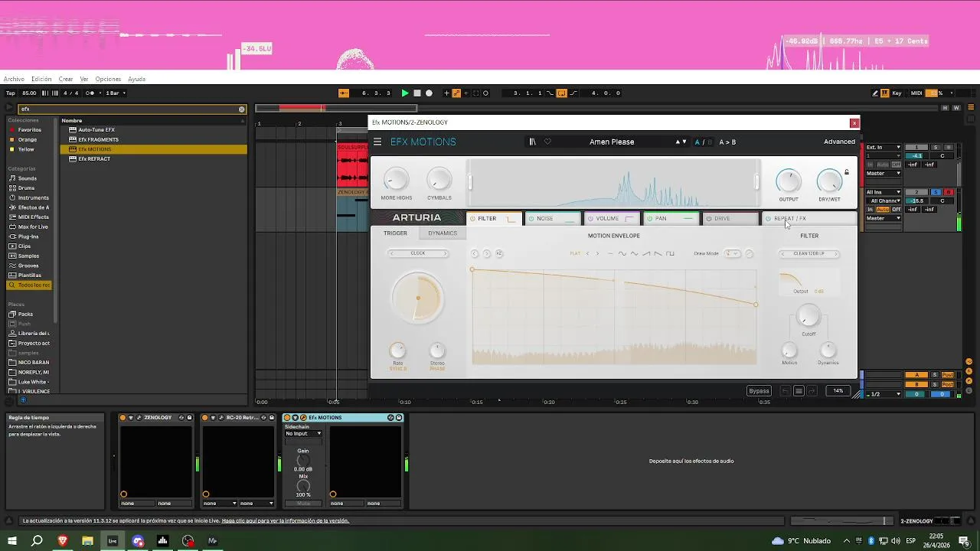Toggle the ZENOLOGY device activator
This screenshot has width=980, height=551.
pos(122,418)
